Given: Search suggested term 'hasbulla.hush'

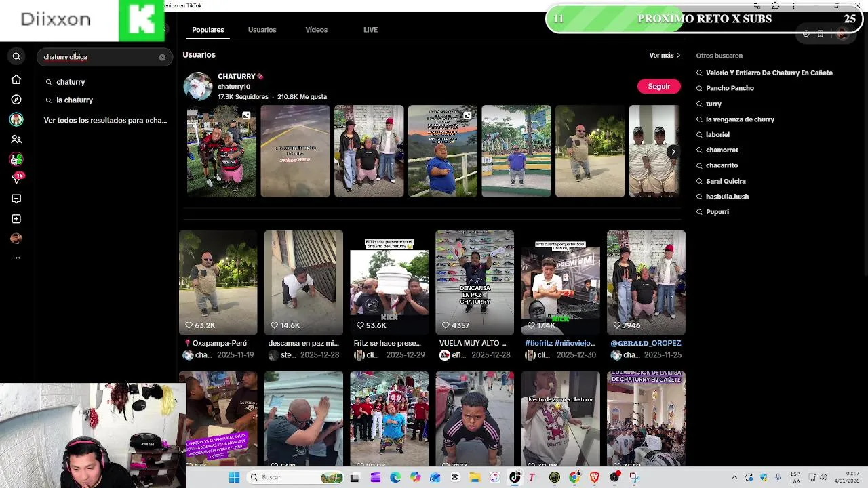Looking at the screenshot, I should pyautogui.click(x=727, y=197).
